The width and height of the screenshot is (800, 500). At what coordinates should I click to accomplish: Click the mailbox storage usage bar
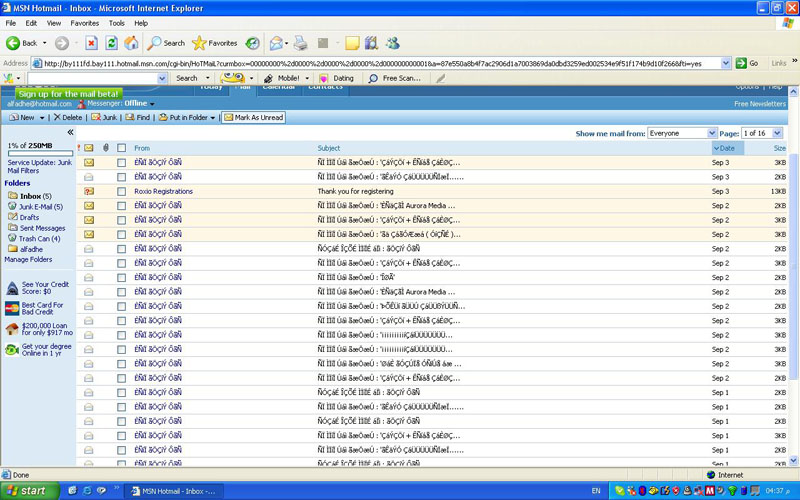pyautogui.click(x=40, y=154)
